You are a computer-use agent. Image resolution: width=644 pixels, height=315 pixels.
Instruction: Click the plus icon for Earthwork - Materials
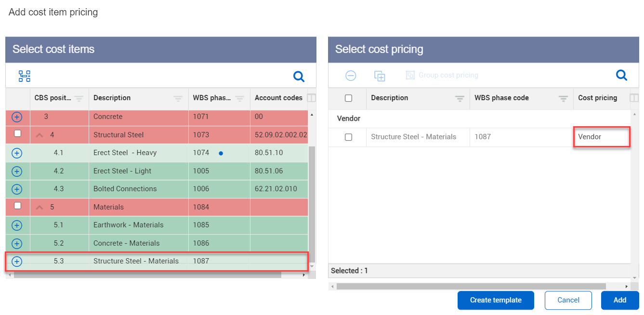pos(17,225)
